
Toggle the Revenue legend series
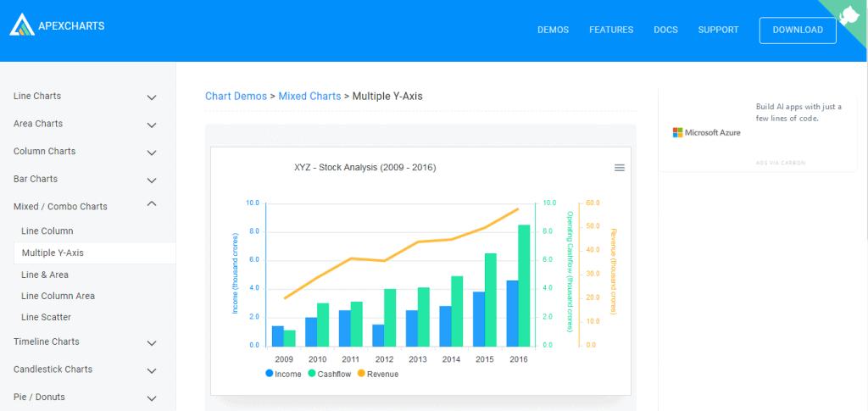coord(377,374)
